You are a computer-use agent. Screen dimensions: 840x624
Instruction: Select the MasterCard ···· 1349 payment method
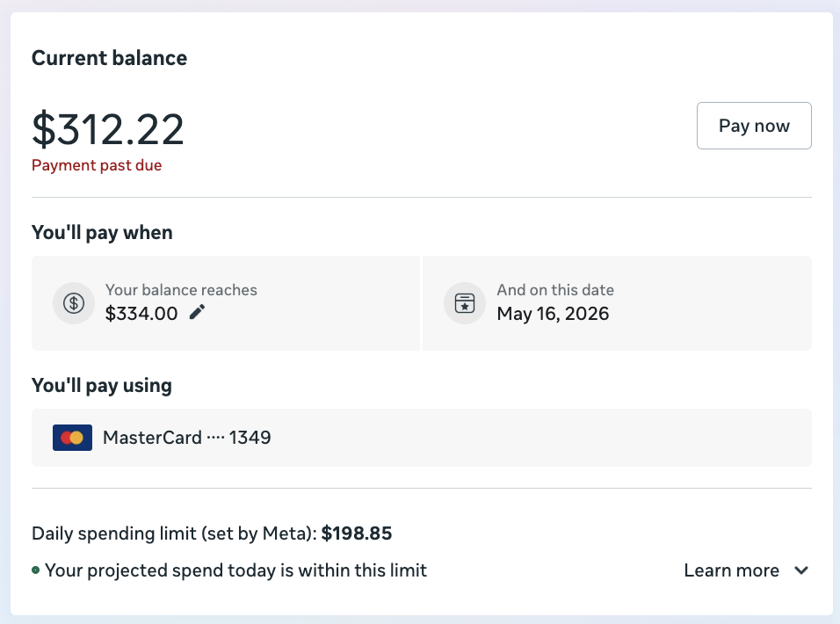187,437
